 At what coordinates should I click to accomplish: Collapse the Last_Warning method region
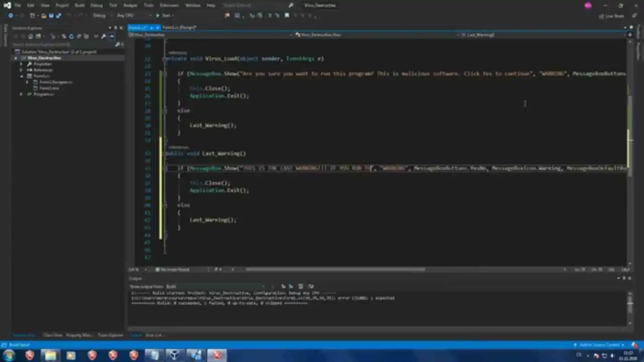(165, 153)
